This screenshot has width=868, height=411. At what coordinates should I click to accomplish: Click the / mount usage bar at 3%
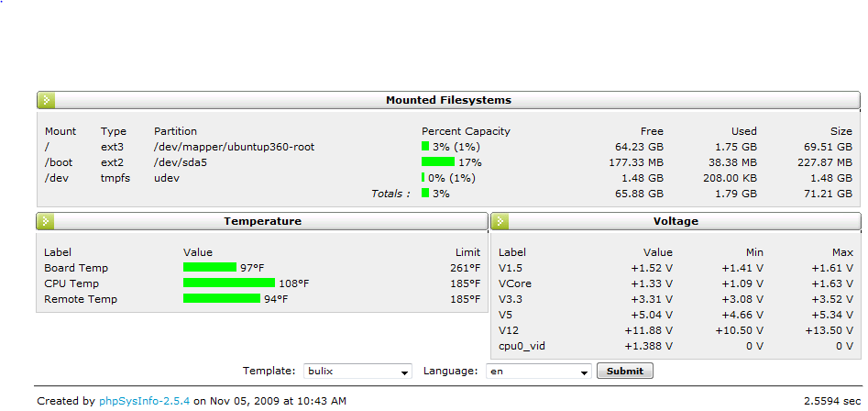(x=425, y=146)
